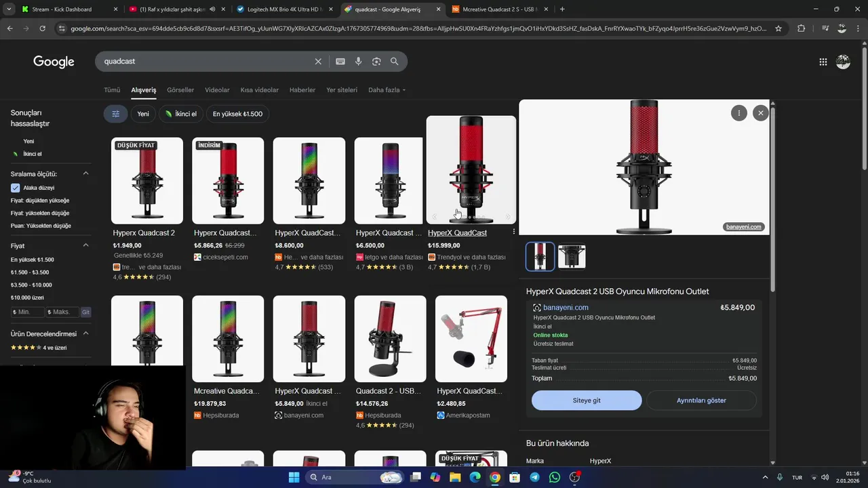This screenshot has width=868, height=488.
Task: Open the filter settings icon chip
Action: point(116,114)
